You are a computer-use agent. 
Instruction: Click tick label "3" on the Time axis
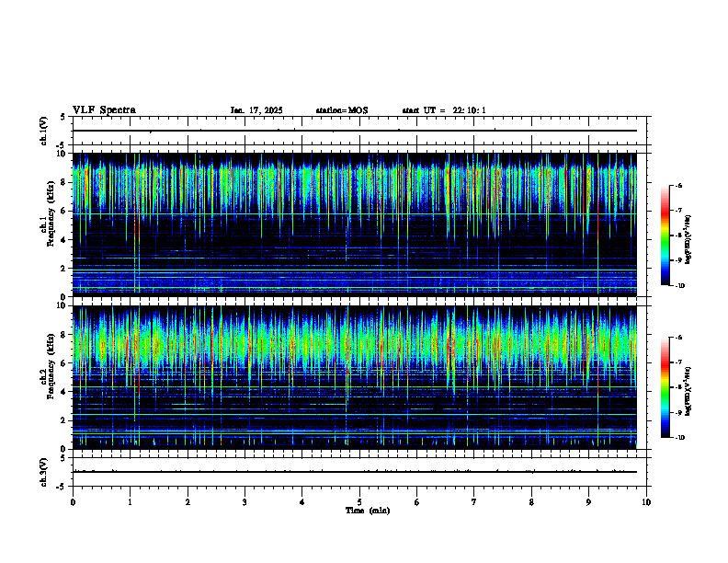point(245,502)
